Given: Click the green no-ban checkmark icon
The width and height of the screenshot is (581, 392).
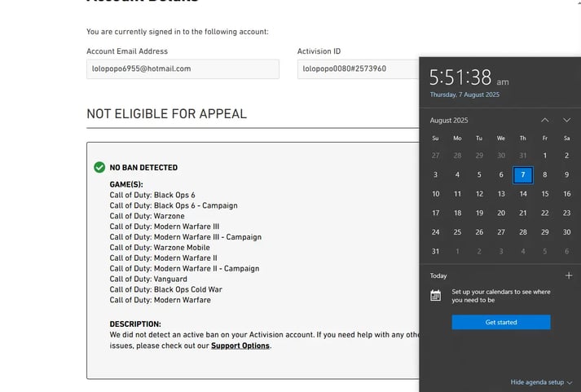Looking at the screenshot, I should click(99, 167).
